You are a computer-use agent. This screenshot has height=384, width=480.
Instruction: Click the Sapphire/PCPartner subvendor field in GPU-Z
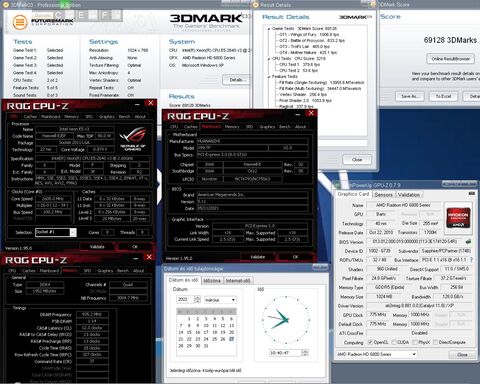446,251
